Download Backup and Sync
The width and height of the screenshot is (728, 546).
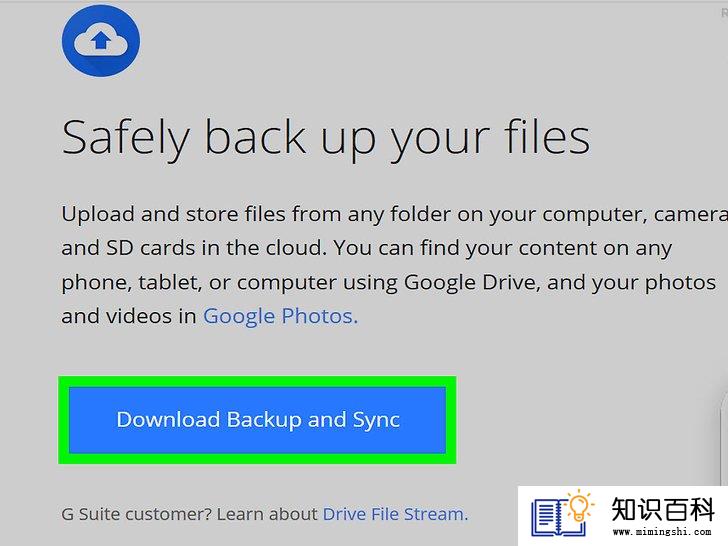pos(257,420)
